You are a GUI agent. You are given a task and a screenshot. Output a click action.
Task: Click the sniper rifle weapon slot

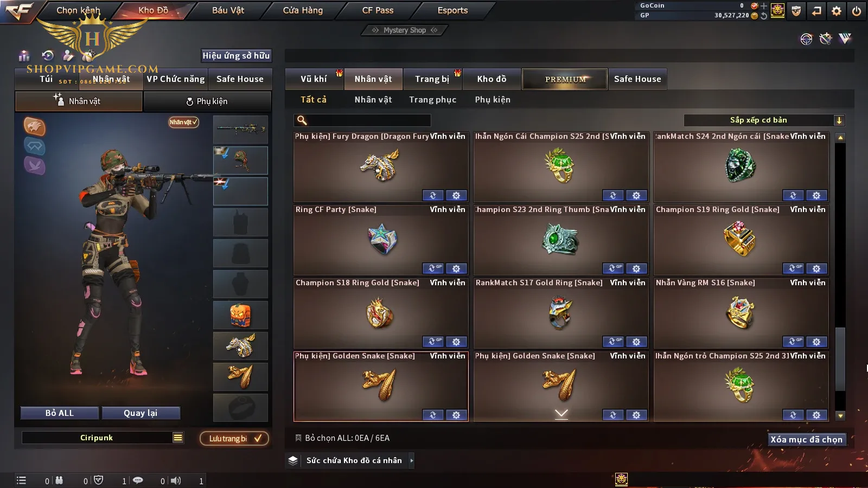coord(240,129)
